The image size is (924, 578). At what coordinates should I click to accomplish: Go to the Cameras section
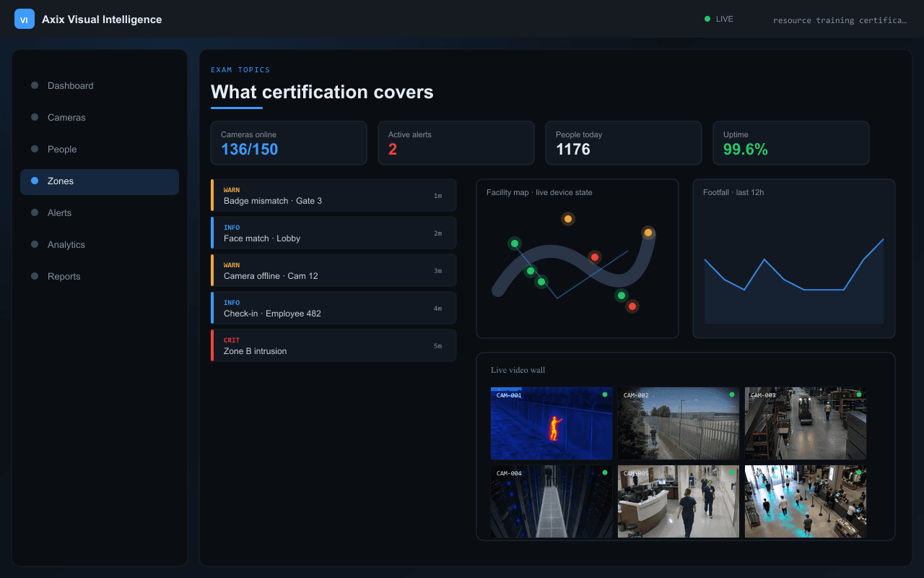tap(100, 117)
